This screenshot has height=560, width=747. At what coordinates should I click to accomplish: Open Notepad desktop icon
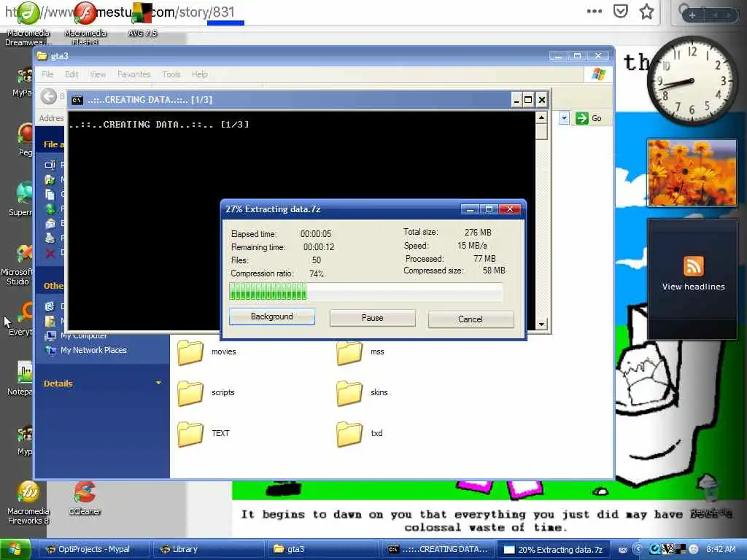click(20, 378)
